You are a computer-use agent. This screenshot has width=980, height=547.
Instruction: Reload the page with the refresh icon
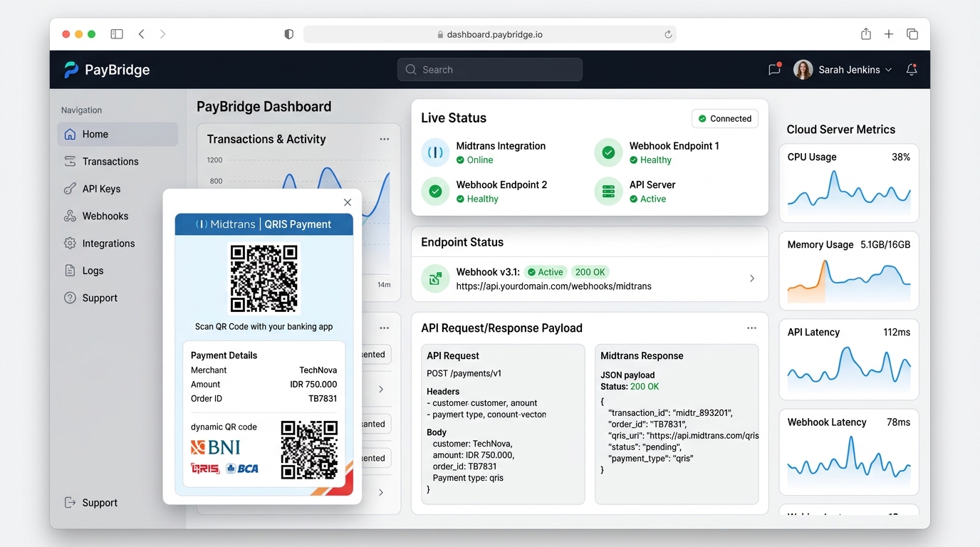coord(668,34)
